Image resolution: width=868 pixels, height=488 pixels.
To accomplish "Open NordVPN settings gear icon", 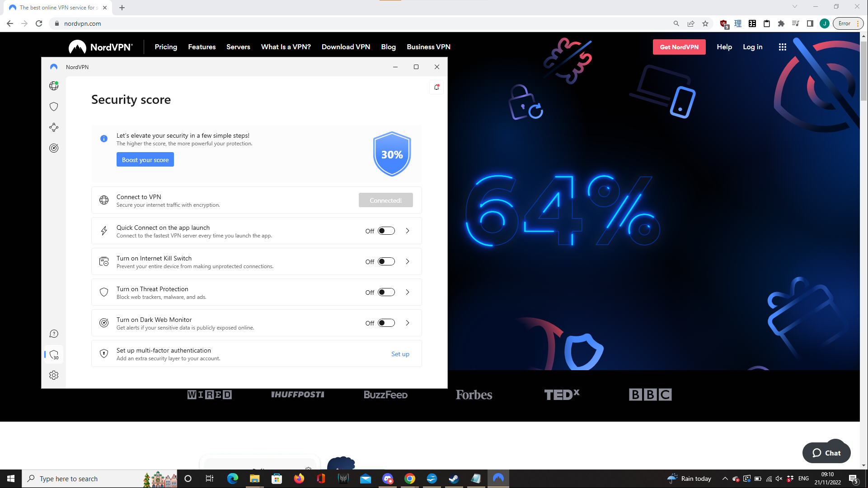I will pyautogui.click(x=54, y=375).
